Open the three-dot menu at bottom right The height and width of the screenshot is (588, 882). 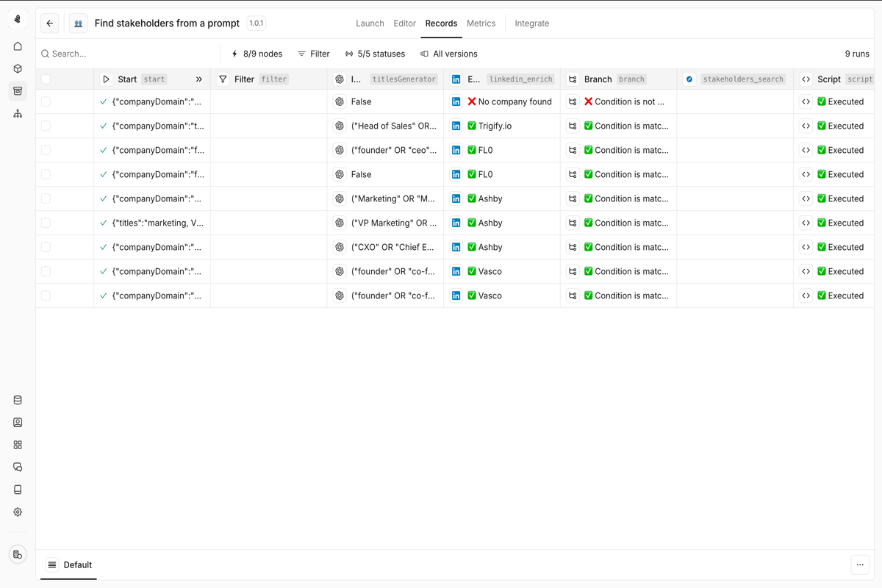pos(860,564)
